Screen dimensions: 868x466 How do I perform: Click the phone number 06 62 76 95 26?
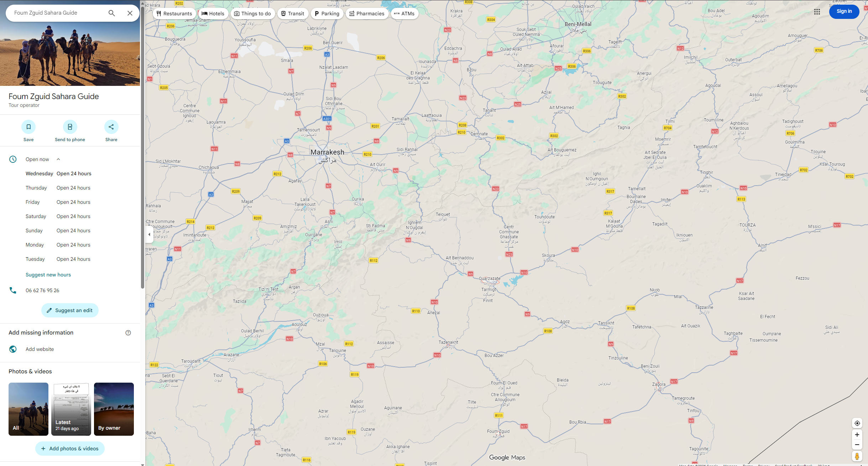[x=42, y=290]
